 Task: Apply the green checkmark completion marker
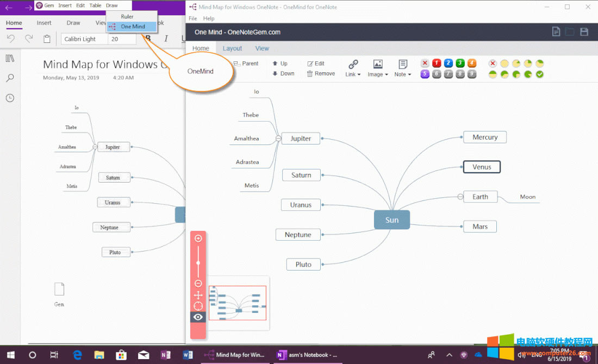tap(540, 74)
